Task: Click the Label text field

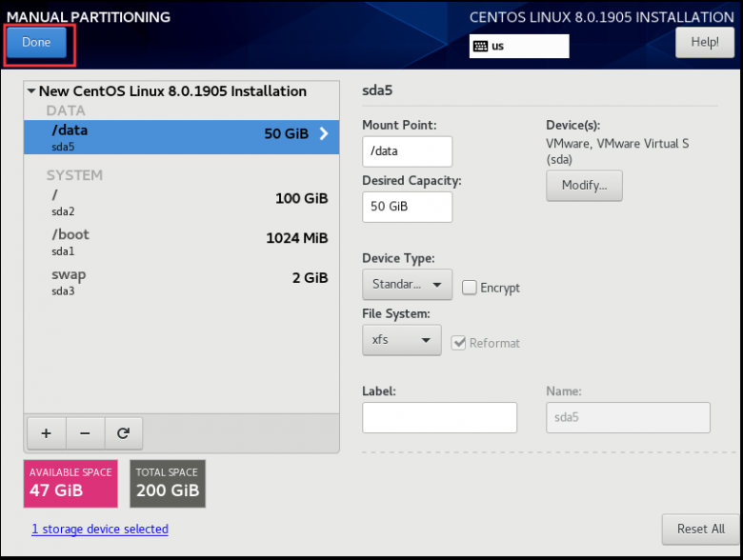Action: coord(439,417)
